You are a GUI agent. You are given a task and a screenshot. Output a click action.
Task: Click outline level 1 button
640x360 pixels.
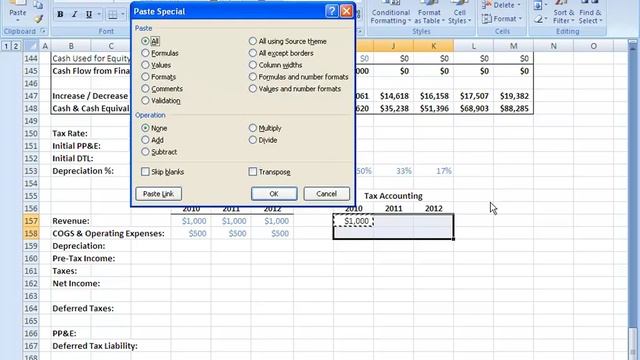pyautogui.click(x=6, y=46)
